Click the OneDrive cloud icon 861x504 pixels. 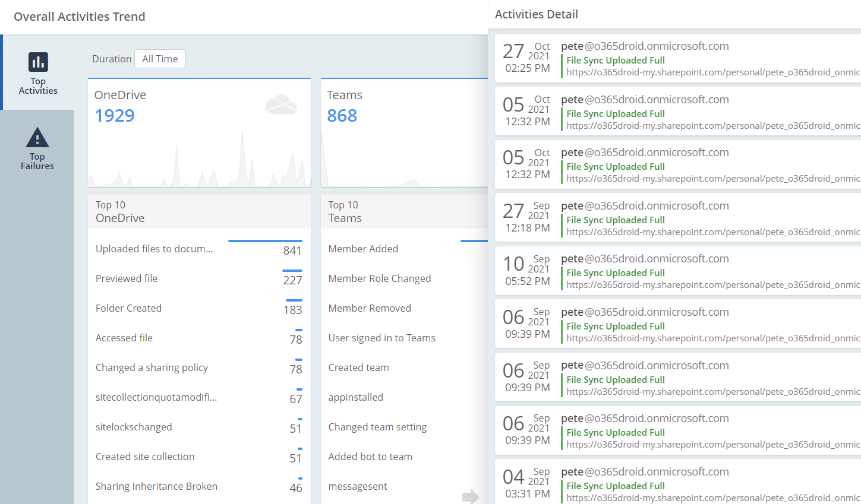[281, 104]
